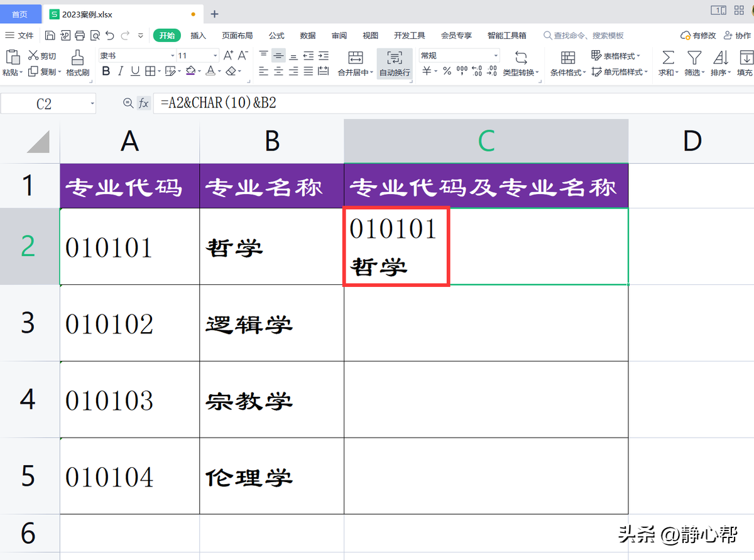Toggle Wrap Text (自动换行)
Image resolution: width=754 pixels, height=560 pixels.
[395, 63]
